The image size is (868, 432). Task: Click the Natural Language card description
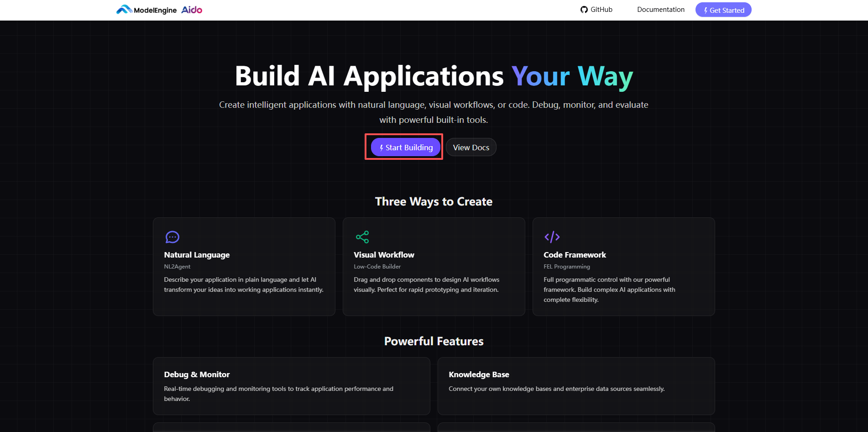click(244, 284)
